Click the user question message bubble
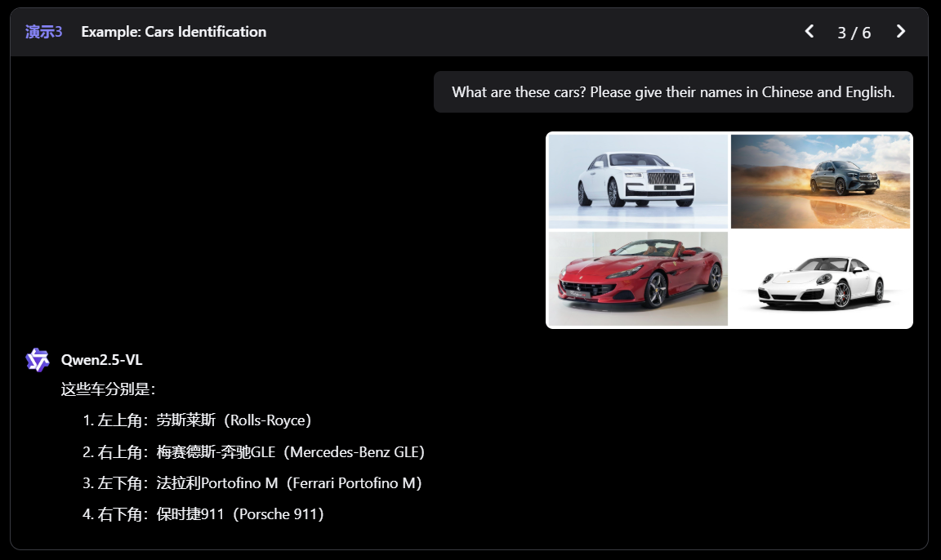Viewport: 941px width, 560px height. click(x=673, y=92)
